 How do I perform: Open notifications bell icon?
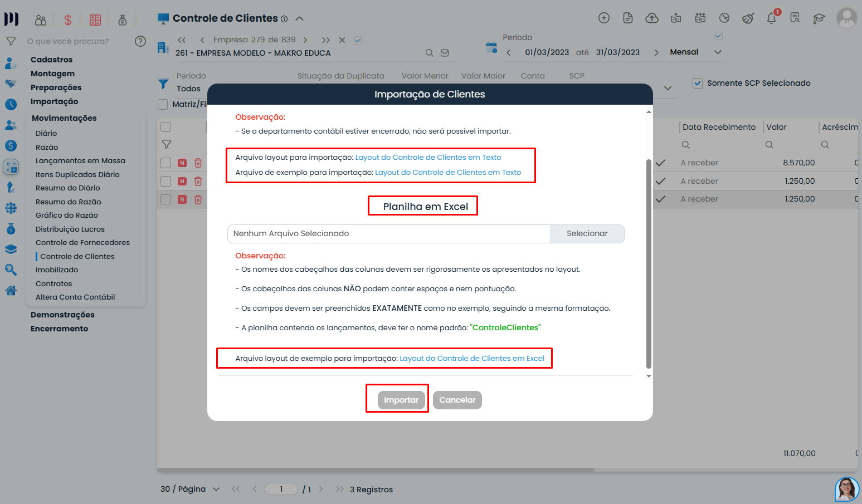coord(772,18)
